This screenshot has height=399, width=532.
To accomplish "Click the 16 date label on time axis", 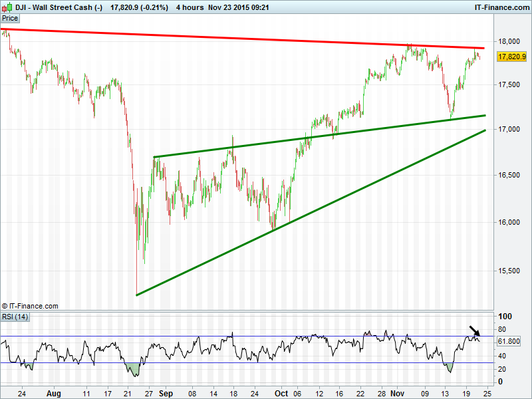I will click(x=339, y=394).
